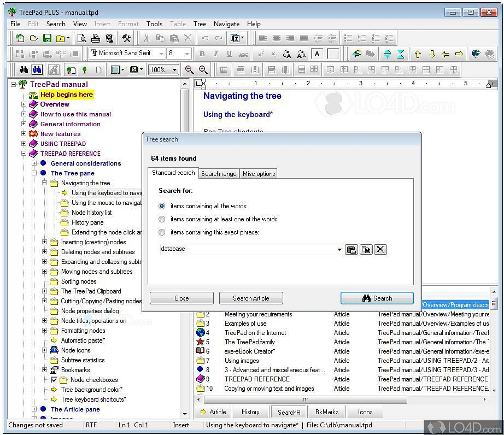Open the font size dropdown

click(x=187, y=54)
